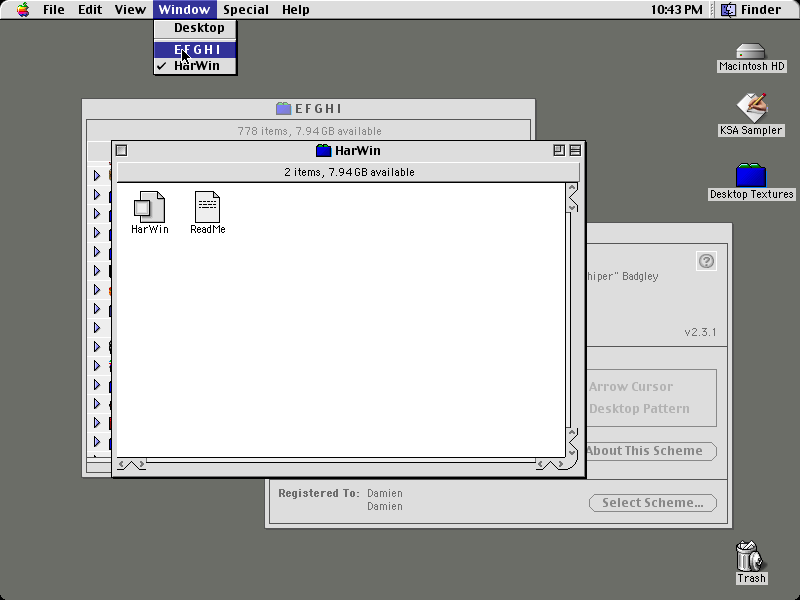Click the "Registered To:" label
Viewport: 800px width, 600px height.
(x=319, y=493)
